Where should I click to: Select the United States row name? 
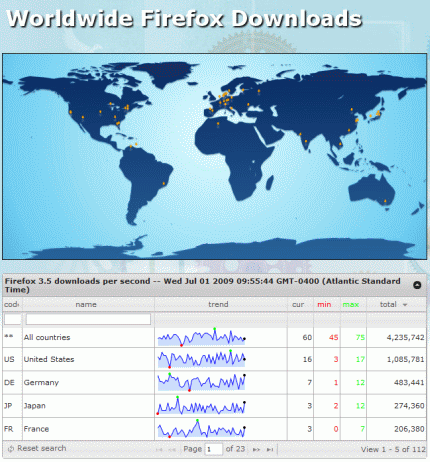click(x=49, y=359)
